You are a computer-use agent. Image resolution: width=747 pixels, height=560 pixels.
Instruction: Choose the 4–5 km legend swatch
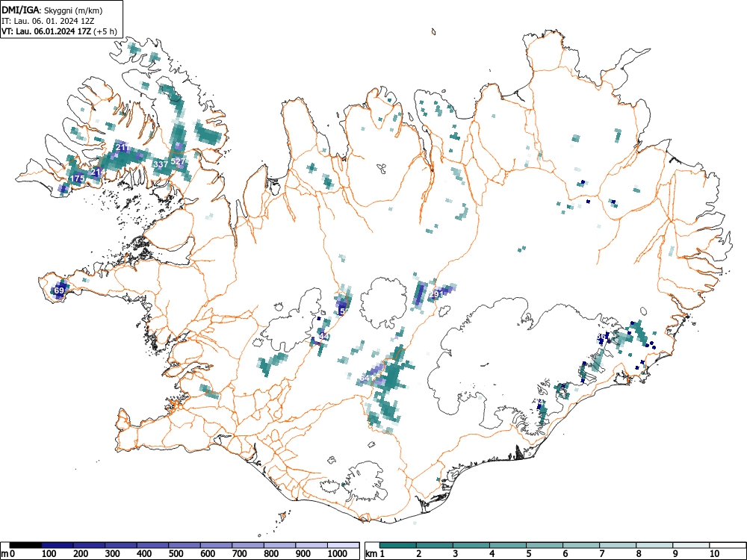[508, 545]
